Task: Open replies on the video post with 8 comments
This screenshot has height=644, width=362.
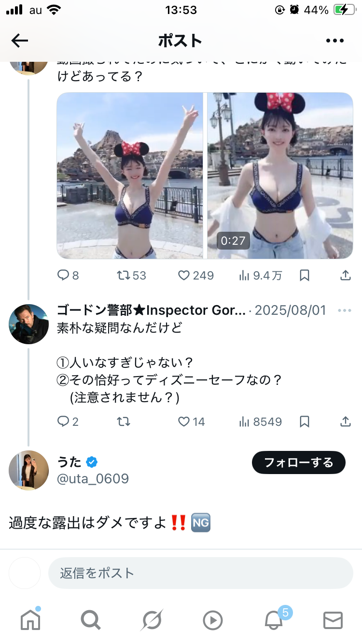Action: [x=68, y=275]
